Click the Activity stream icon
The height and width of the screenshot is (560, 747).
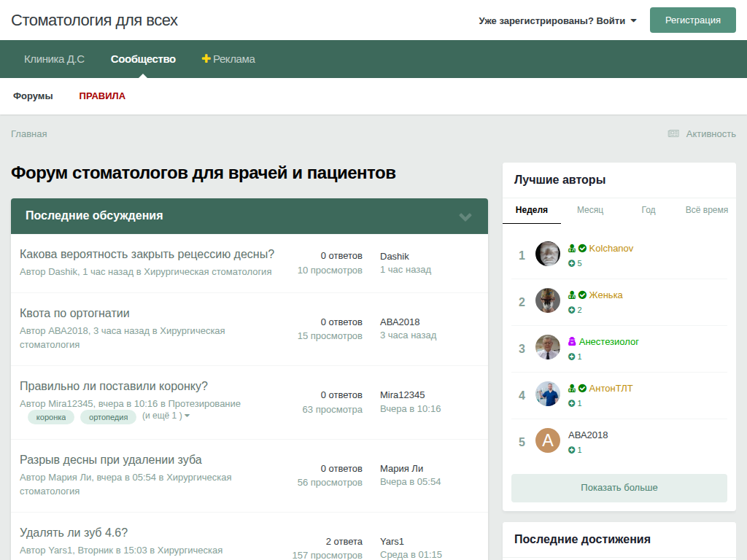pos(673,134)
